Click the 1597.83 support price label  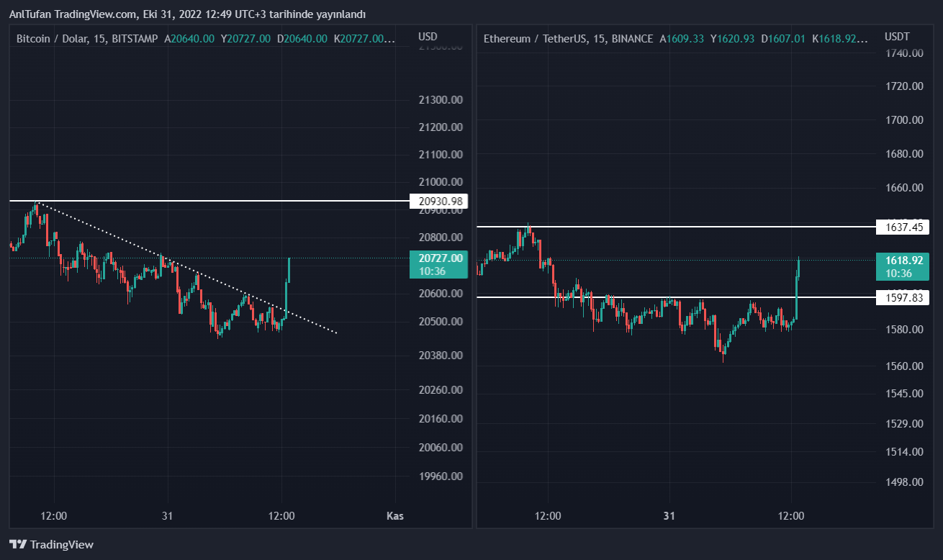coord(903,298)
